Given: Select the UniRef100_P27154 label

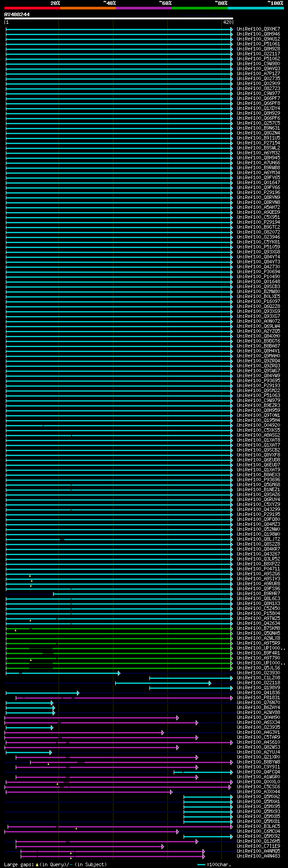Looking at the screenshot, I should 258,143.
